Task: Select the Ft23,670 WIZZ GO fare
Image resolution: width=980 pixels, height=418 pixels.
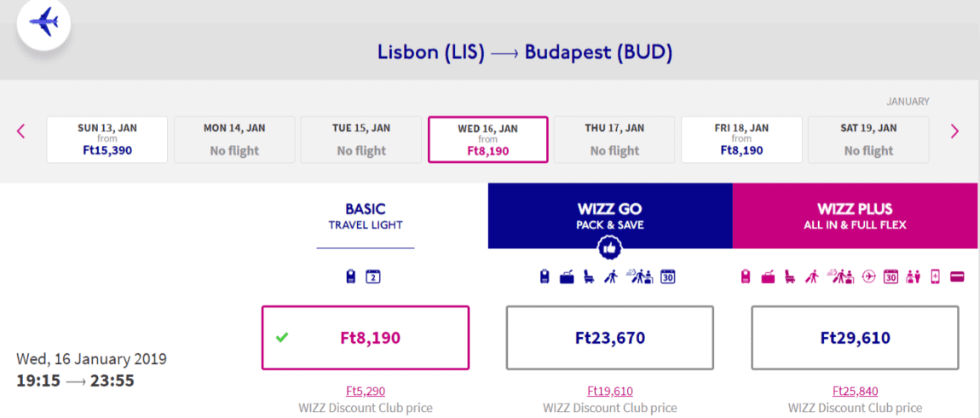Action: (x=609, y=338)
